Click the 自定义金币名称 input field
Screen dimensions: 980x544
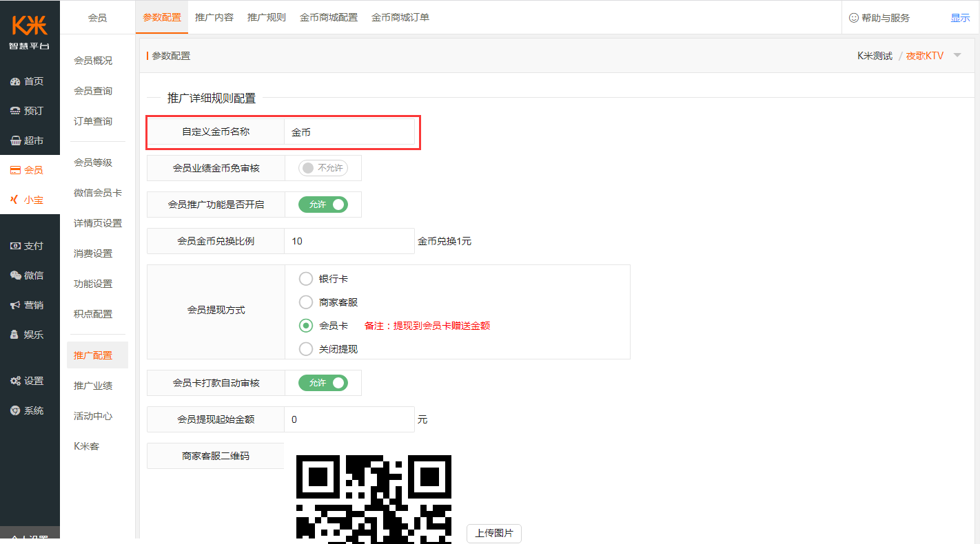tap(349, 132)
